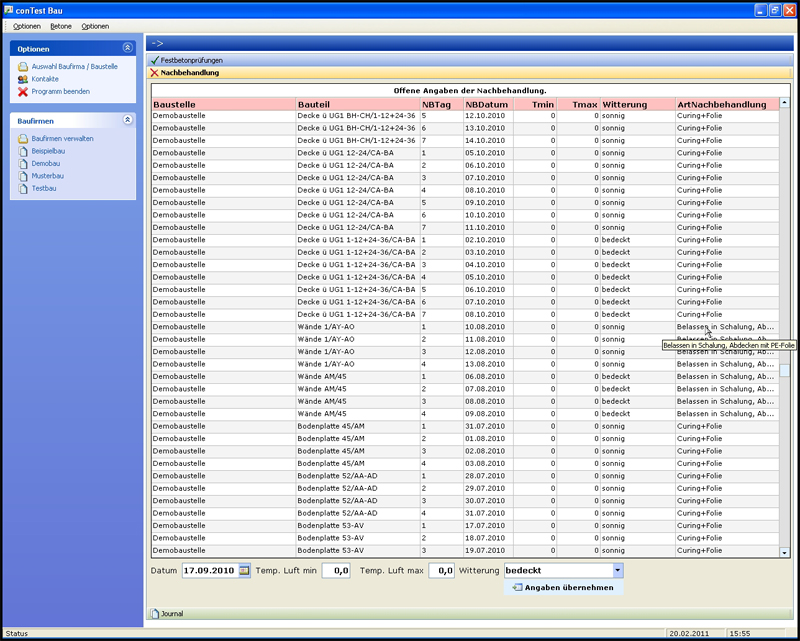Viewport: 800px width, 641px height.
Task: Click the table scrollbar up arrow
Action: point(784,103)
